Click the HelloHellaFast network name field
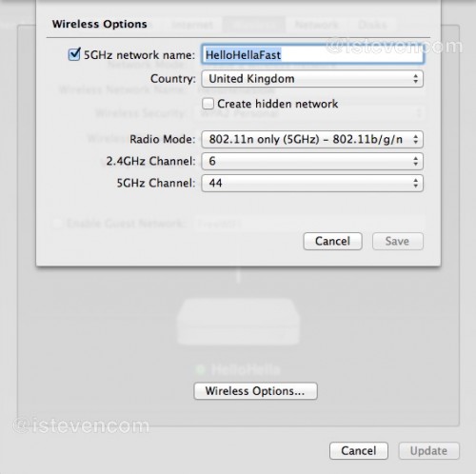 (x=312, y=54)
